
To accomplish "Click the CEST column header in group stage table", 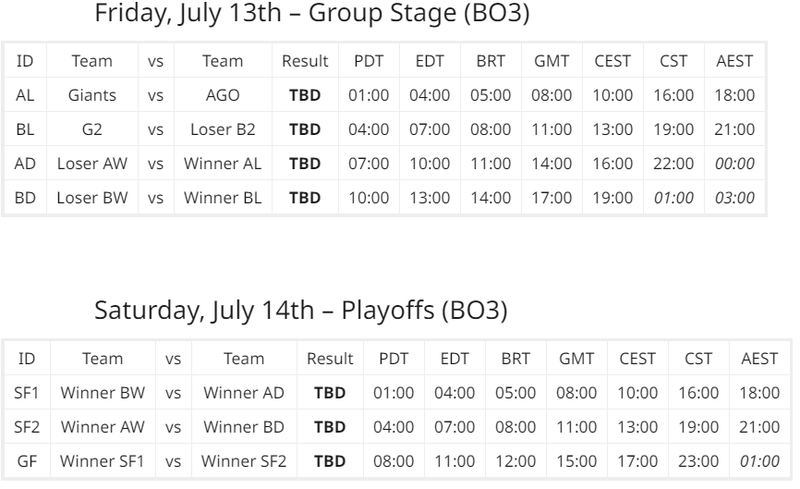I will 612,61.
